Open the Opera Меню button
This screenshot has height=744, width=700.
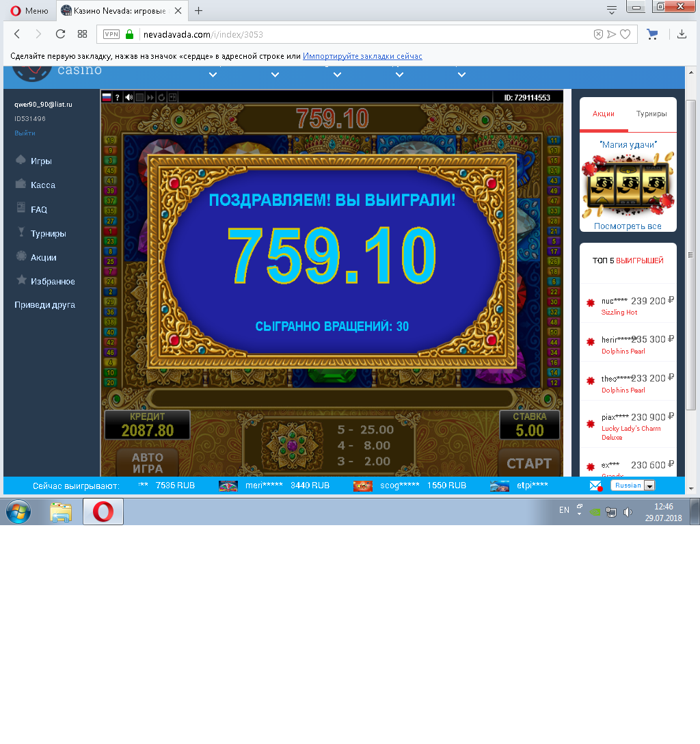pyautogui.click(x=29, y=10)
